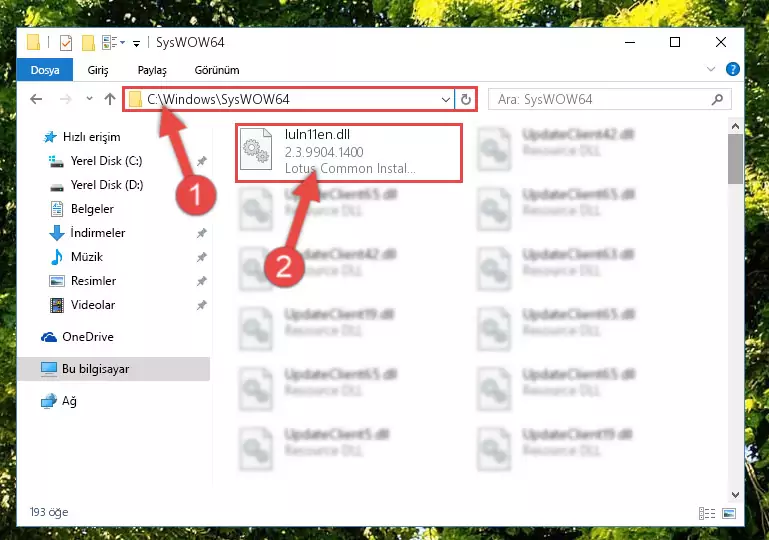This screenshot has width=769, height=540.
Task: Expand the address bar history dropdown
Action: [445, 100]
